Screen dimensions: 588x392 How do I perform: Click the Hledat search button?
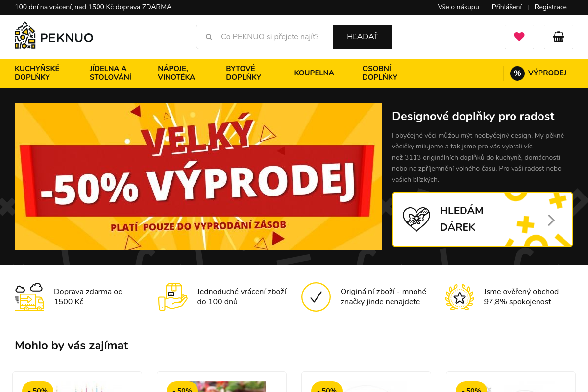(x=363, y=37)
